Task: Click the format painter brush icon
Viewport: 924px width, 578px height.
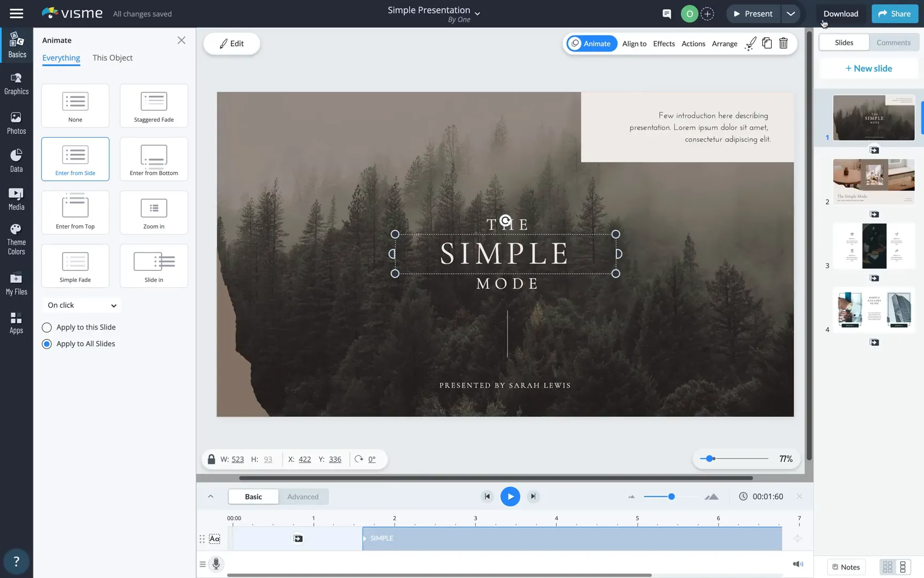Action: tap(751, 43)
